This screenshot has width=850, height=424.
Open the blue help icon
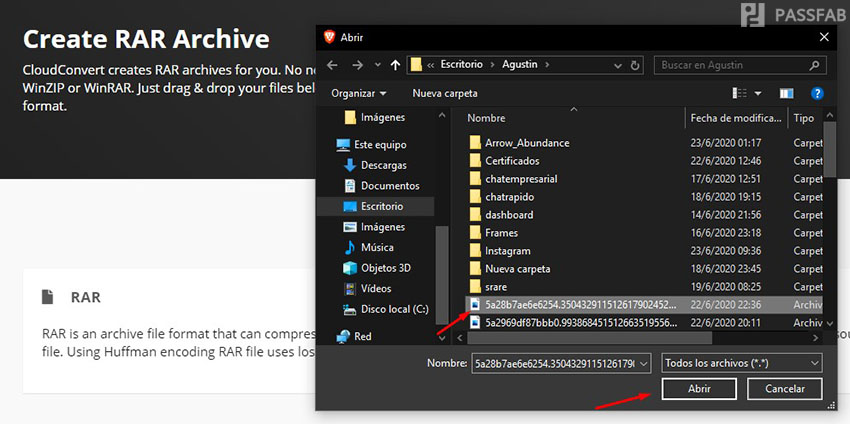817,93
